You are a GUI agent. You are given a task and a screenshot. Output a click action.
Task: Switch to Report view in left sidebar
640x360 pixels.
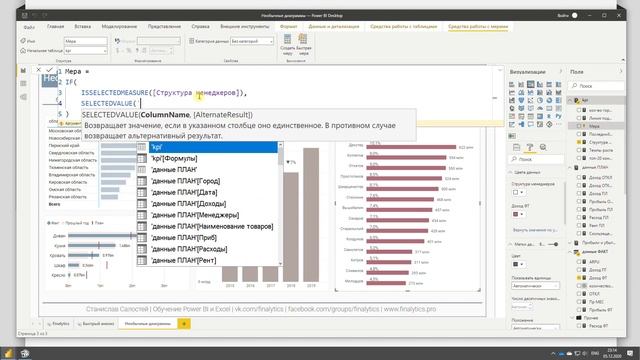23,71
